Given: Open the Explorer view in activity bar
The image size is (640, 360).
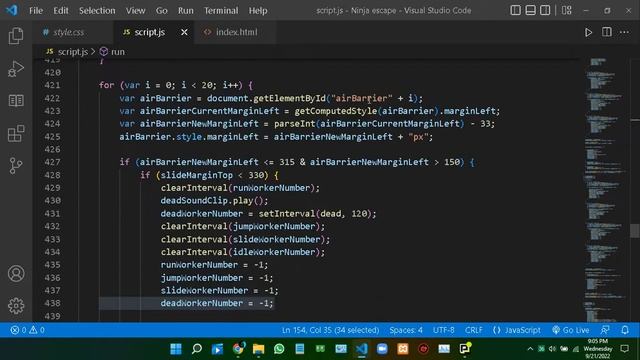Looking at the screenshot, I should click(16, 36).
